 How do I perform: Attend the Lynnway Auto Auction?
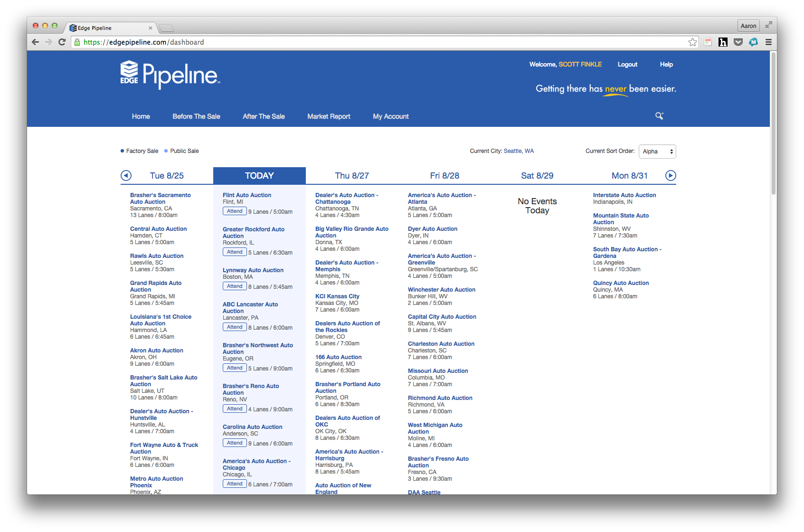click(x=235, y=286)
